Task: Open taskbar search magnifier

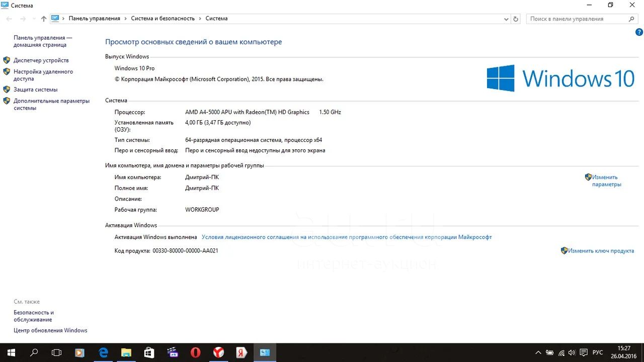Action: pyautogui.click(x=34, y=352)
